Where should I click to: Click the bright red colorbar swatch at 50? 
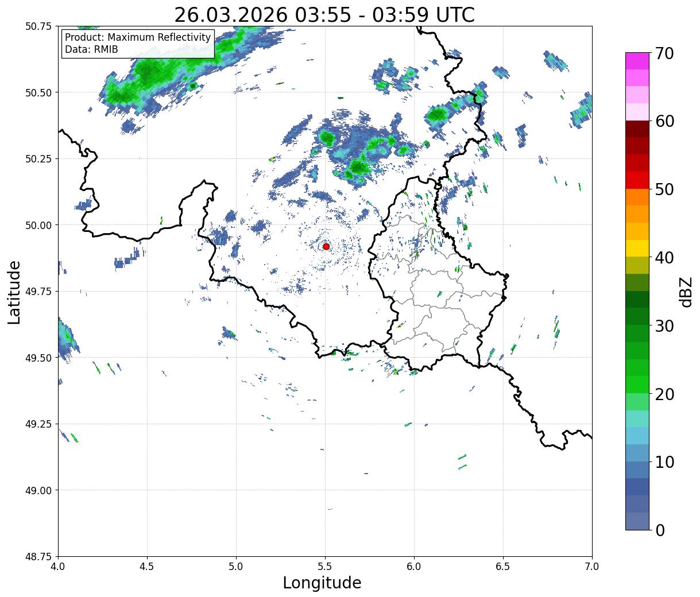(x=637, y=180)
